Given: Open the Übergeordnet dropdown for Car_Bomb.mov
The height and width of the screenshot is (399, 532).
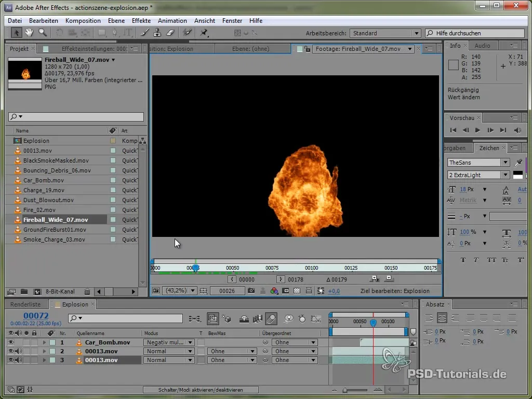Looking at the screenshot, I should (x=295, y=342).
